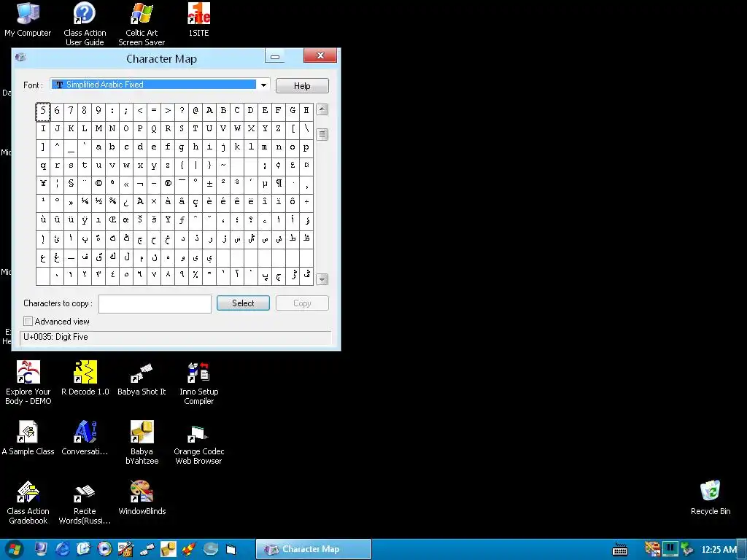The width and height of the screenshot is (747, 560).
Task: Open the WindowBlinds desktop shortcut
Action: (x=142, y=497)
